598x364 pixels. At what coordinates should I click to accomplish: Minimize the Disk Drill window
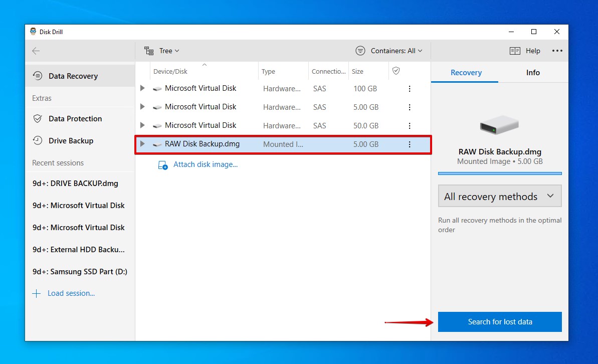pos(511,32)
